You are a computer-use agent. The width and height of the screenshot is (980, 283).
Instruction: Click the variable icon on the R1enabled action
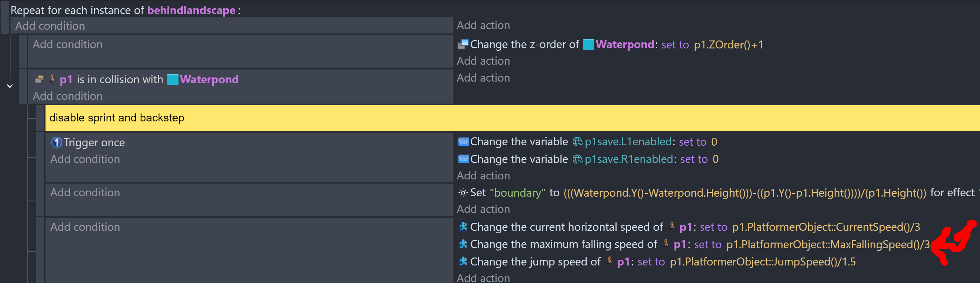tap(463, 159)
